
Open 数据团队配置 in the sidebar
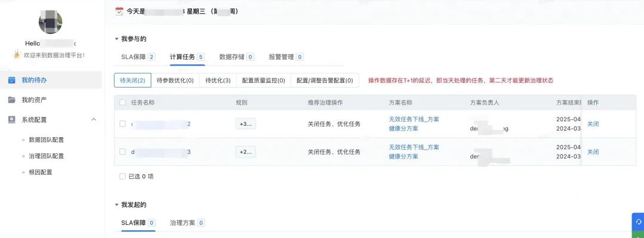pos(47,140)
